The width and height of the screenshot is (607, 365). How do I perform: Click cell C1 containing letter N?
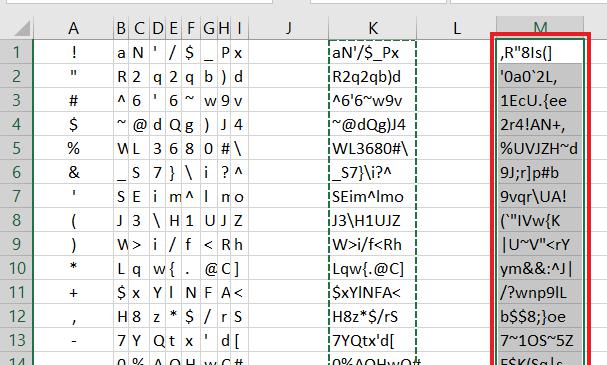[x=139, y=52]
